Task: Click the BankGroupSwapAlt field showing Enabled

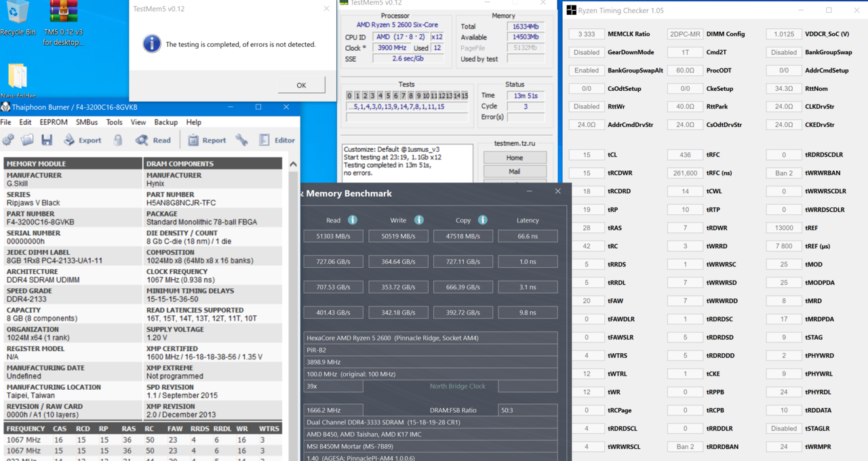Action: click(587, 71)
